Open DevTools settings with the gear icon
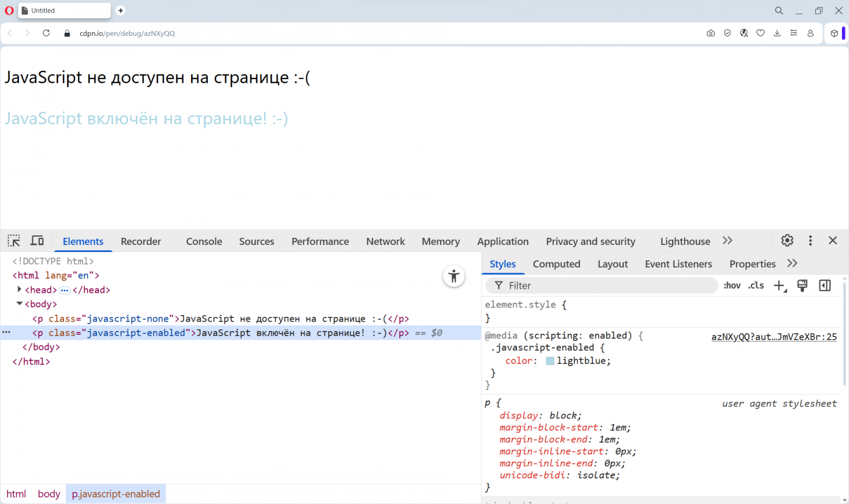Image resolution: width=849 pixels, height=504 pixels. click(787, 240)
